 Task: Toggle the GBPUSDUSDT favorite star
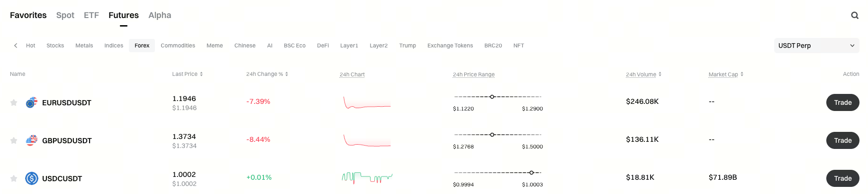point(14,140)
